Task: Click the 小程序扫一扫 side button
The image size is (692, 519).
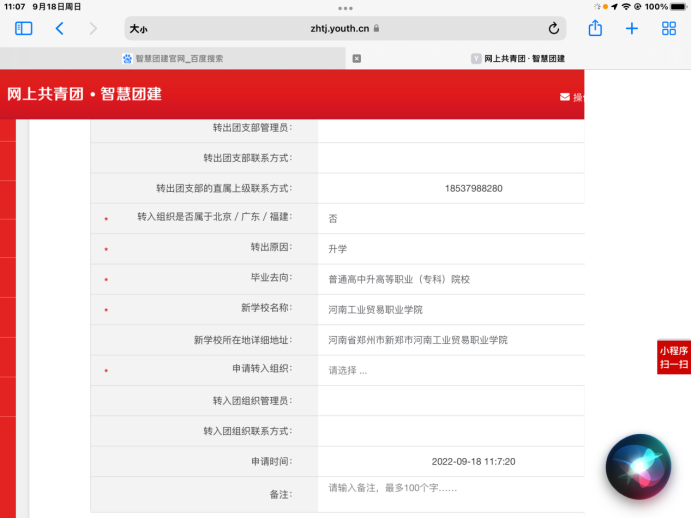Action: pyautogui.click(x=674, y=357)
